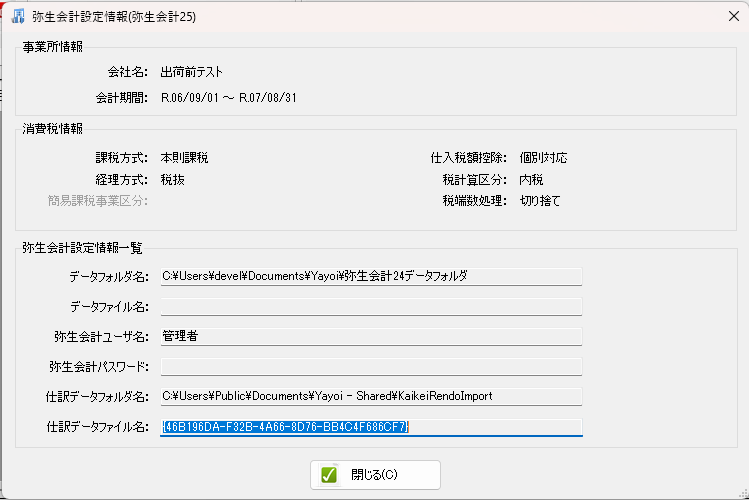749x500 pixels.
Task: Click the 税端数処理: label
Action: (x=474, y=201)
